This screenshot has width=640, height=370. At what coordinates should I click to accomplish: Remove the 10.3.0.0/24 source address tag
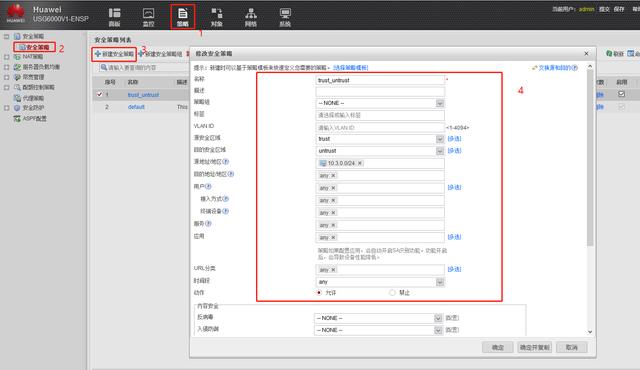coord(360,163)
